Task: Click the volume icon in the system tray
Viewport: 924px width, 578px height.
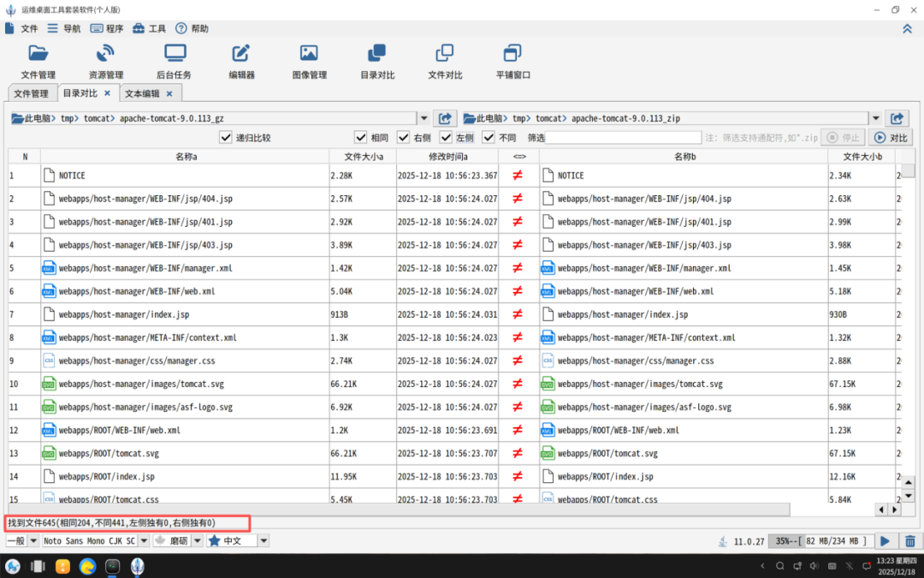Action: click(x=814, y=566)
